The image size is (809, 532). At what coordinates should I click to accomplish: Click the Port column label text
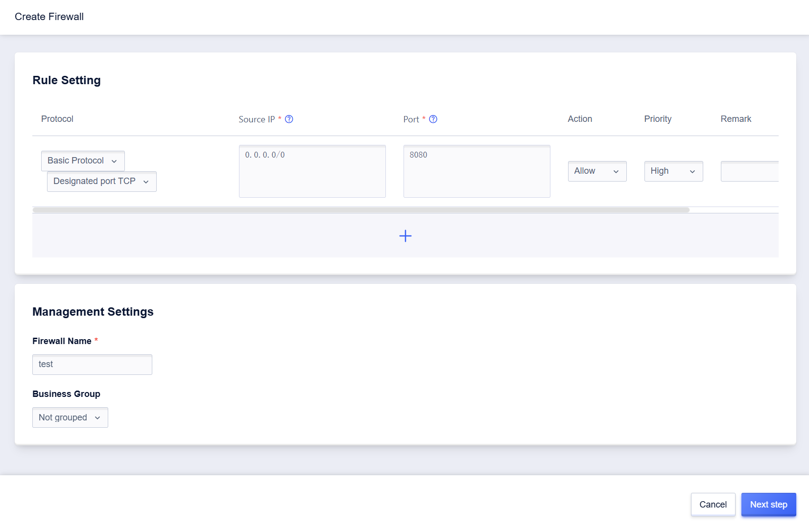[x=411, y=119]
